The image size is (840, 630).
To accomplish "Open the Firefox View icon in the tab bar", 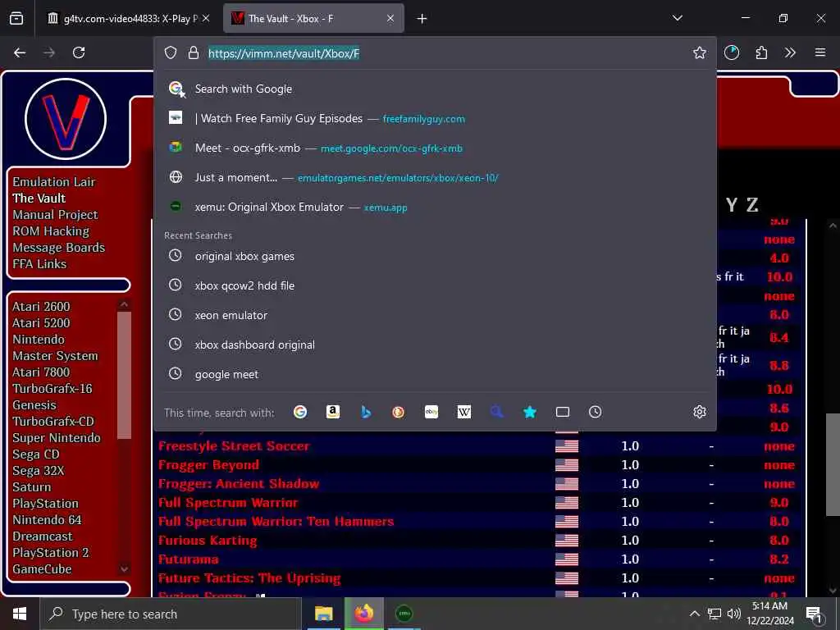I will 16,19.
